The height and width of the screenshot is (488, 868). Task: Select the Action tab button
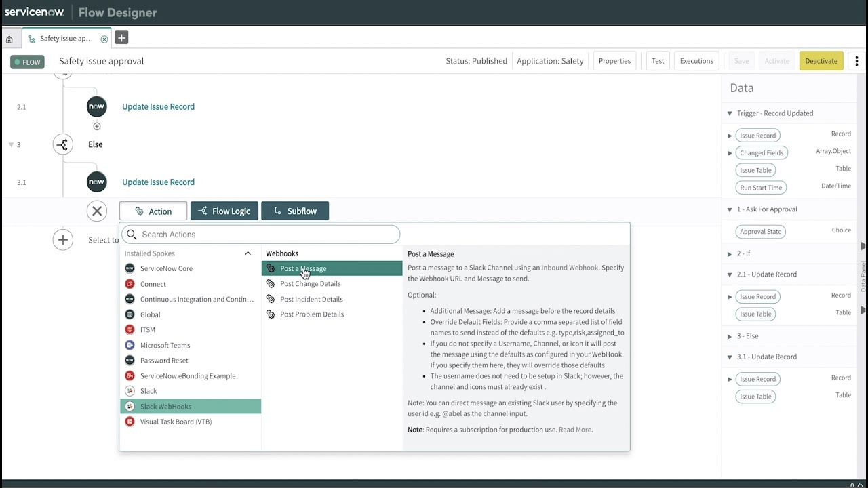tap(153, 211)
